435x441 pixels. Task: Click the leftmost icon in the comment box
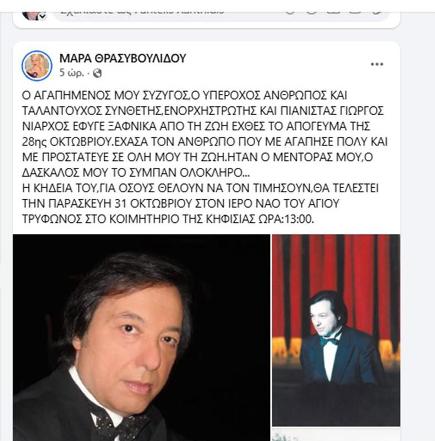tap(290, 12)
